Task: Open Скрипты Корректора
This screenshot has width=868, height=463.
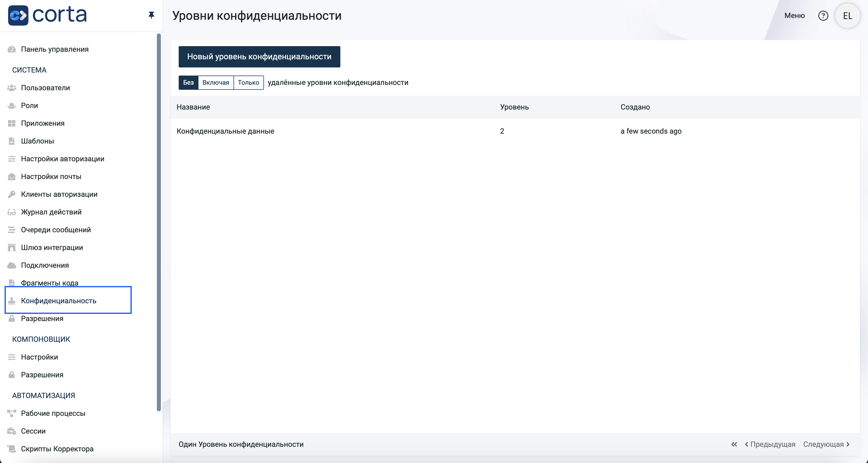Action: [x=57, y=449]
